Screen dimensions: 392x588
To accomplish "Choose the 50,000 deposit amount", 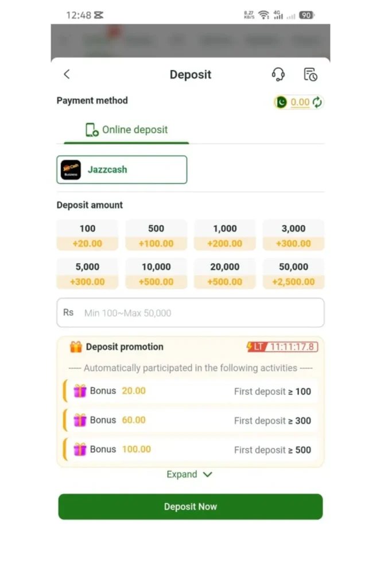I will pos(293,273).
